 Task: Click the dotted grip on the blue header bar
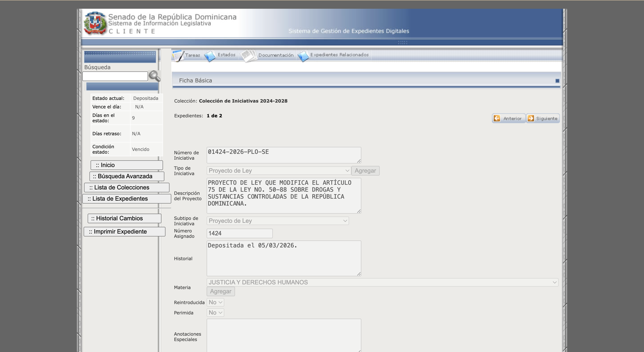click(402, 43)
